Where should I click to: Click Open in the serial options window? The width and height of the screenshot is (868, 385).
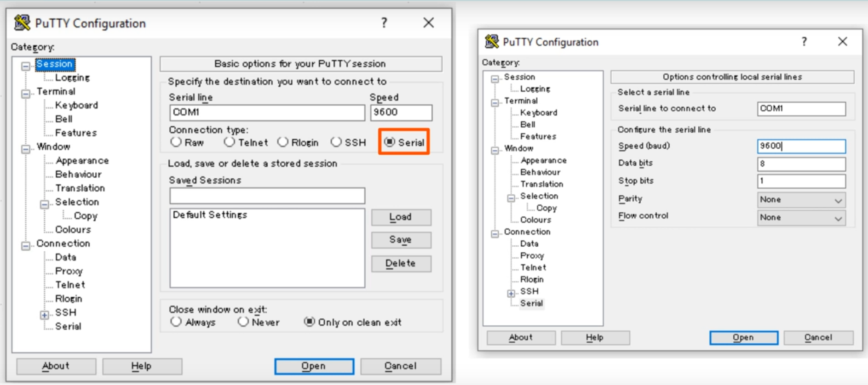tap(744, 338)
